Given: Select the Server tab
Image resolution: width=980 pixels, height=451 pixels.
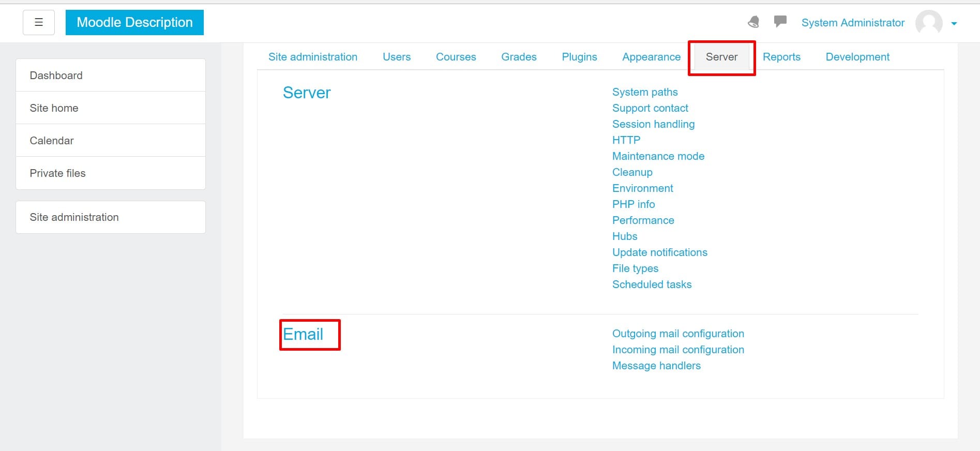Looking at the screenshot, I should tap(721, 57).
